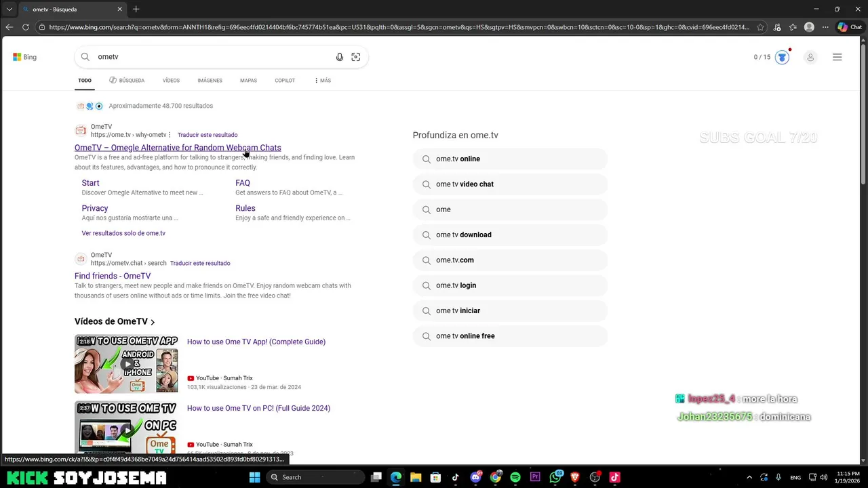The image size is (868, 488).
Task: Open Discord from taskbar
Action: point(475,477)
